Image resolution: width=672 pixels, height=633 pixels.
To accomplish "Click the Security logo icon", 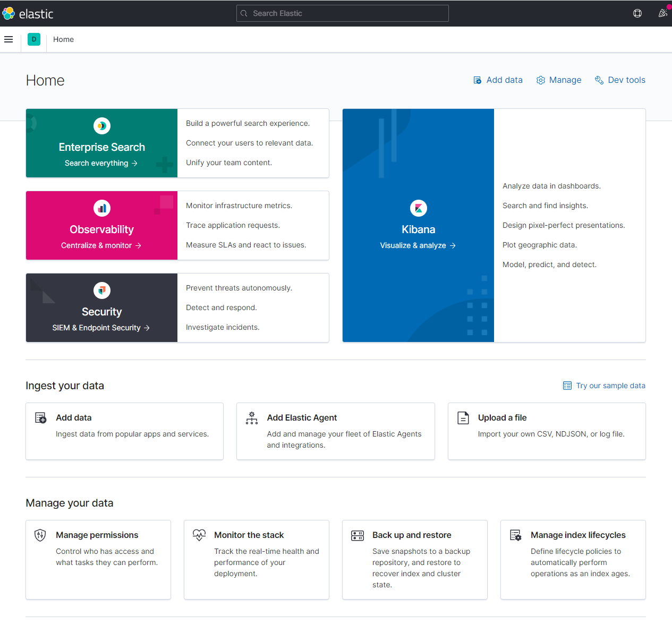I will [x=102, y=290].
